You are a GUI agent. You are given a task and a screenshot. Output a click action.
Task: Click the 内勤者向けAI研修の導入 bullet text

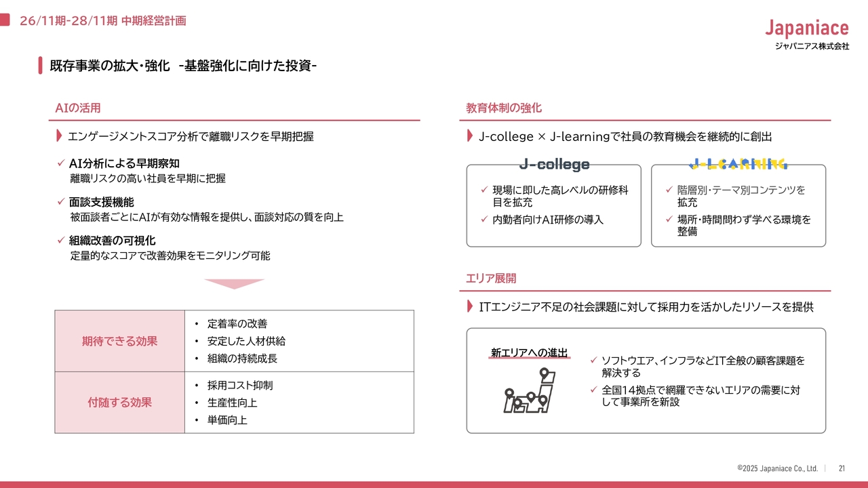547,220
